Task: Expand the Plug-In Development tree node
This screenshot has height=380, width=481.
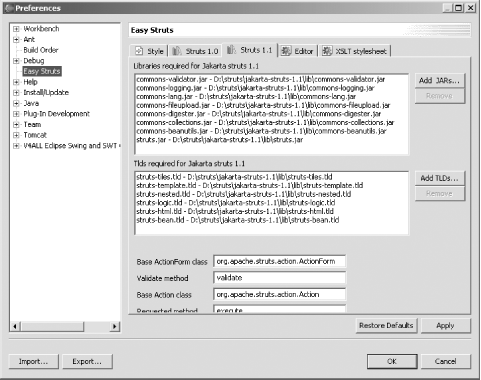Action: [x=16, y=114]
